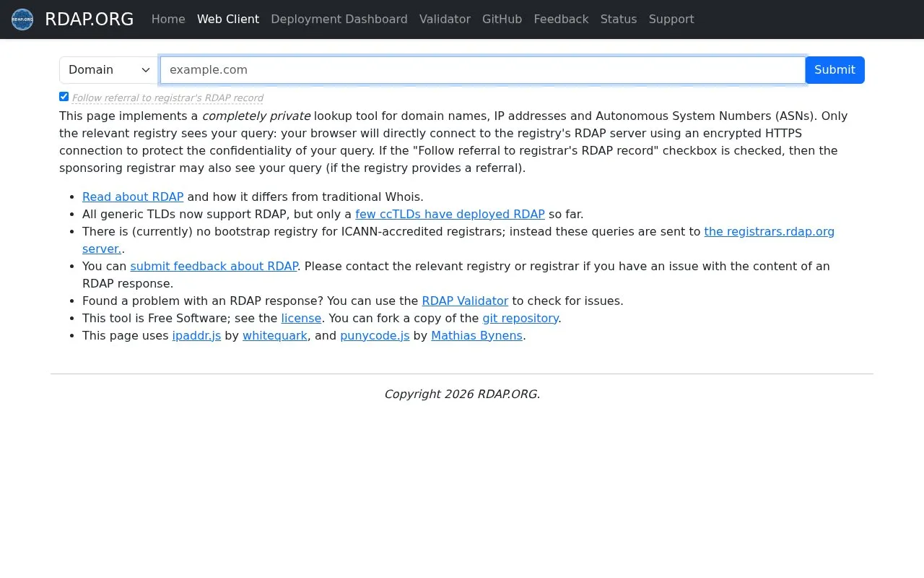Open the Support nav item
The height and width of the screenshot is (578, 924).
[x=671, y=20]
